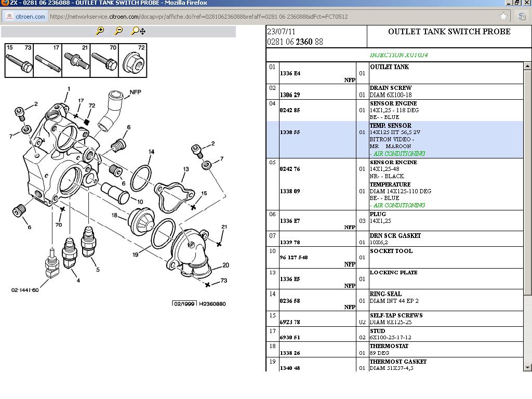Viewport: 532px width, 399px height.
Task: Select part number 1338 26
Action: pos(290,353)
